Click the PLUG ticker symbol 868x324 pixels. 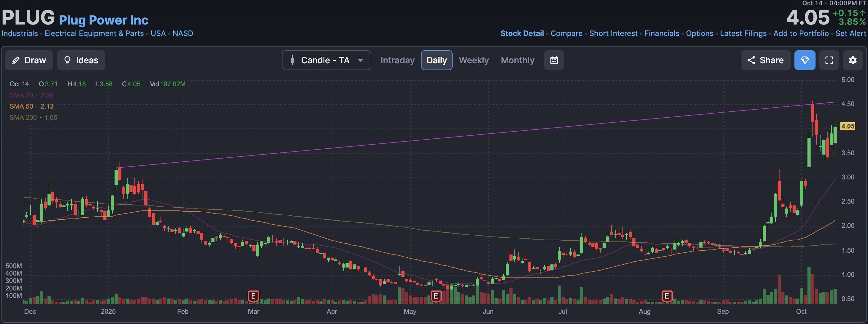tap(28, 17)
